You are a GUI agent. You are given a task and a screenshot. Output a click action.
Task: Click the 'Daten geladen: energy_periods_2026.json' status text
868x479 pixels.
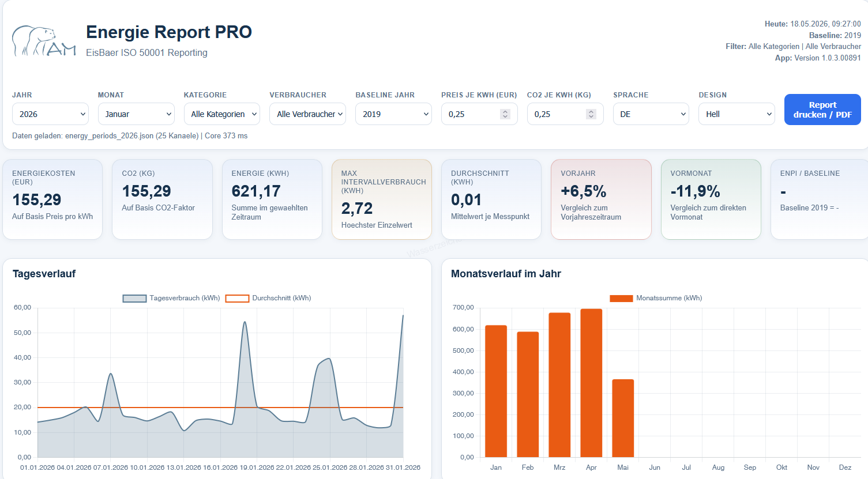(x=130, y=136)
